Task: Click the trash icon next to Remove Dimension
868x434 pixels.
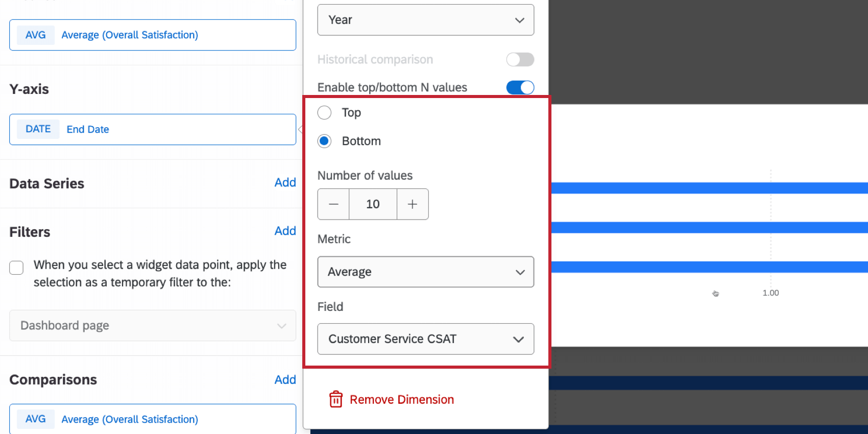Action: point(335,399)
